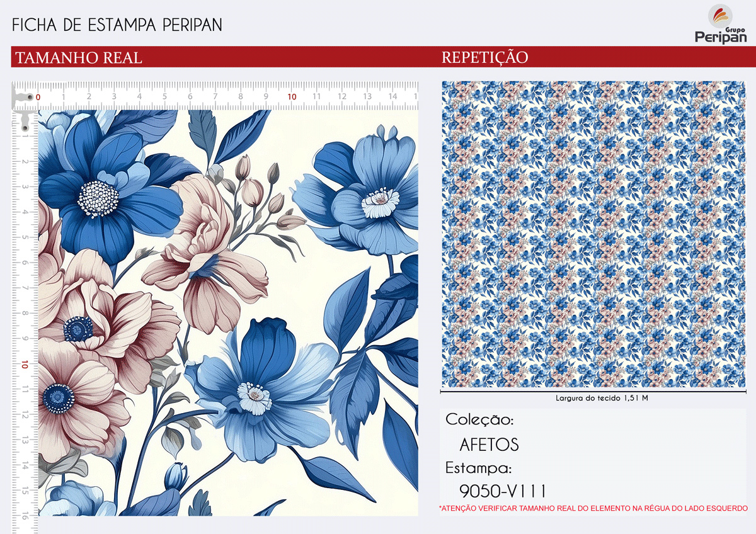The width and height of the screenshot is (756, 534).
Task: Click the red 10 mark on horizontal ruler
Action: 292,97
